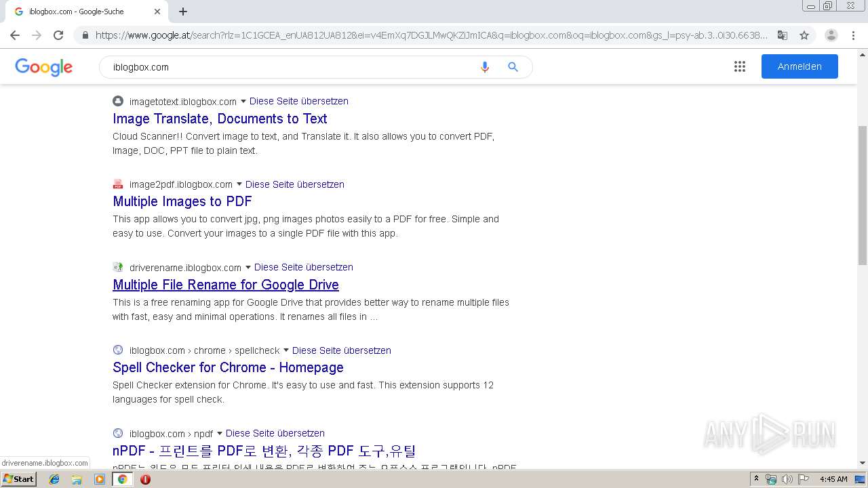Open the nPDF search result
868x488 pixels.
pos(264,451)
